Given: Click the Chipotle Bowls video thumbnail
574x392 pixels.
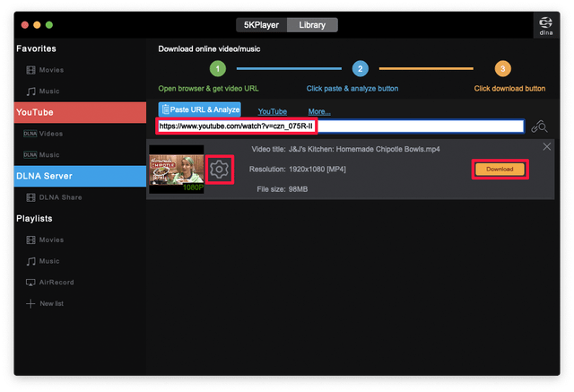Looking at the screenshot, I should tap(177, 170).
